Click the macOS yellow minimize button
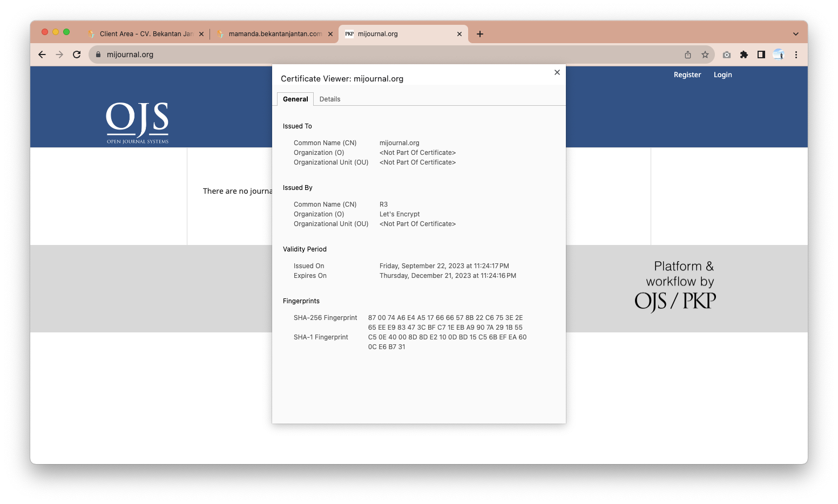The width and height of the screenshot is (838, 504). tap(56, 32)
